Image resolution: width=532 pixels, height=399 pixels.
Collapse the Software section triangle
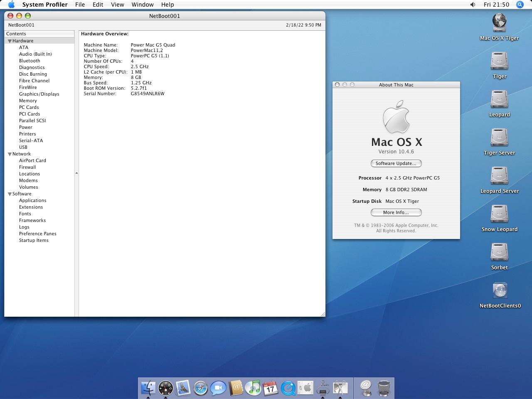(10, 194)
